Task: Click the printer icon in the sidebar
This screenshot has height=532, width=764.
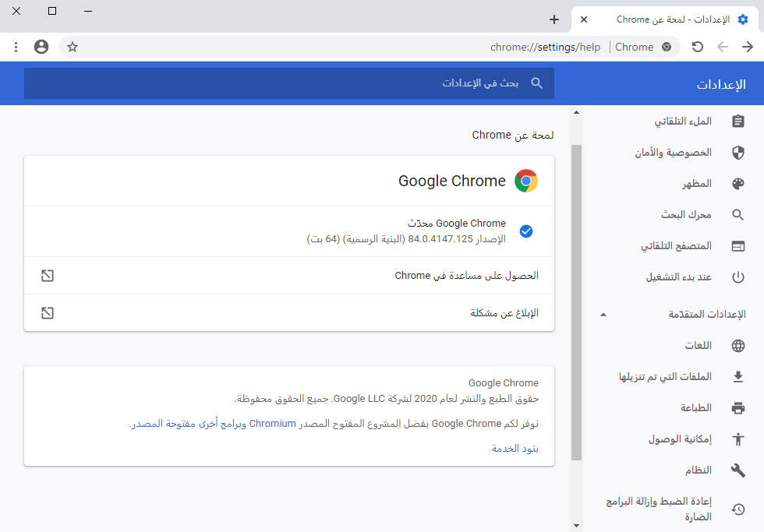Action: point(738,408)
